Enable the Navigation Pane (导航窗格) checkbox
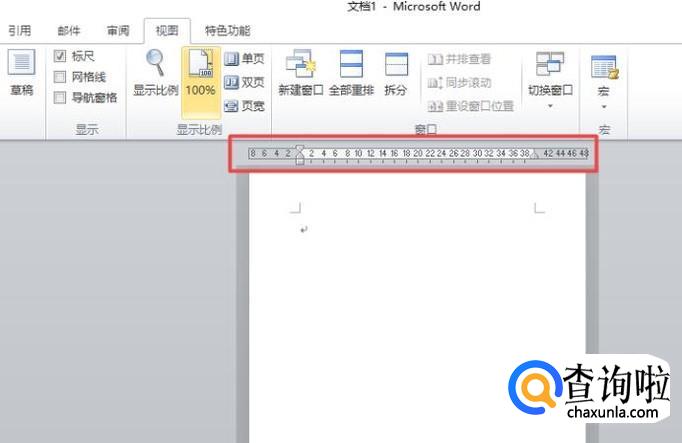This screenshot has height=443, width=682. pyautogui.click(x=60, y=97)
